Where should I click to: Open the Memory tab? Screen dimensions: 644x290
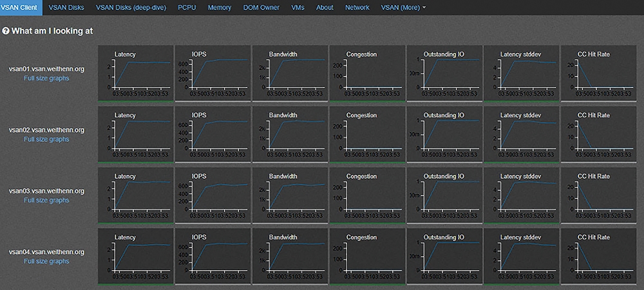click(x=220, y=7)
